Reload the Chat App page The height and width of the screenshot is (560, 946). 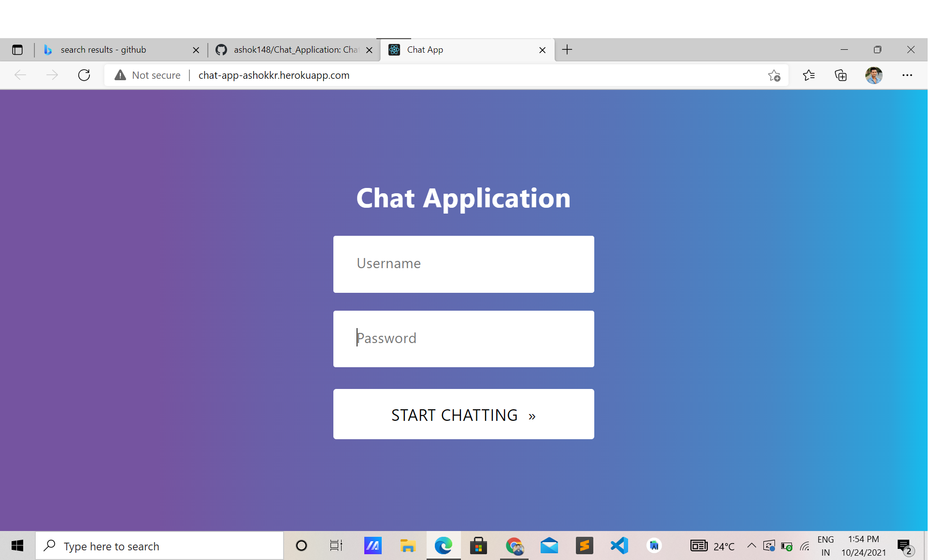(x=84, y=75)
